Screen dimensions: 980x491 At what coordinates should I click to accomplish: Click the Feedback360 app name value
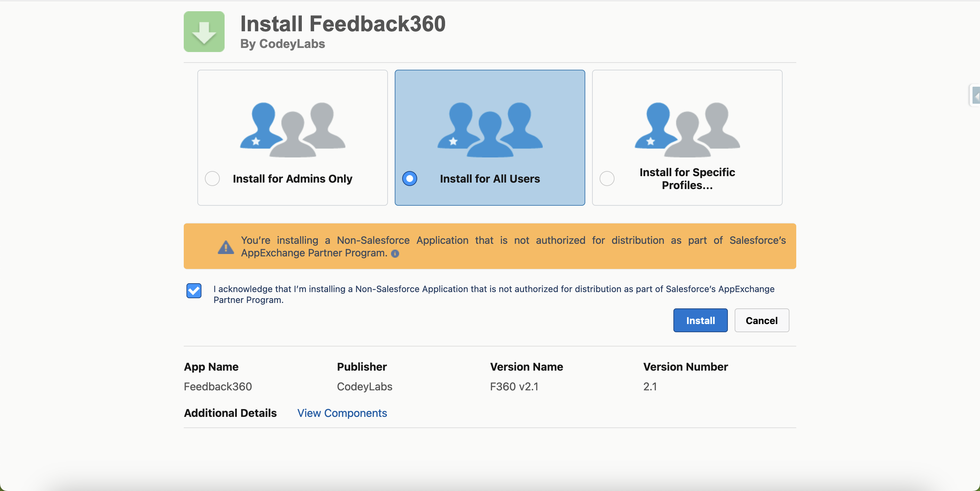[218, 386]
